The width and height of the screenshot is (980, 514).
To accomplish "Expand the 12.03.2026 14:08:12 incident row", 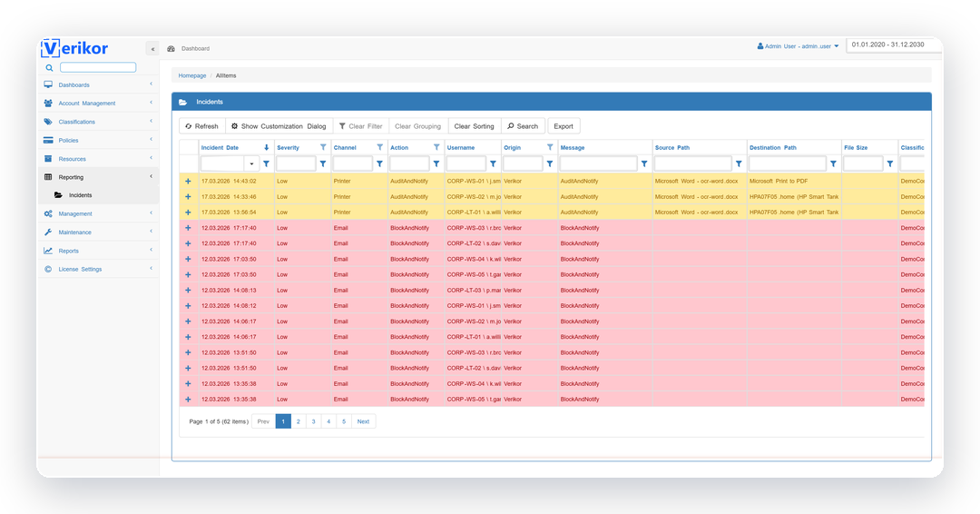I will tap(188, 306).
